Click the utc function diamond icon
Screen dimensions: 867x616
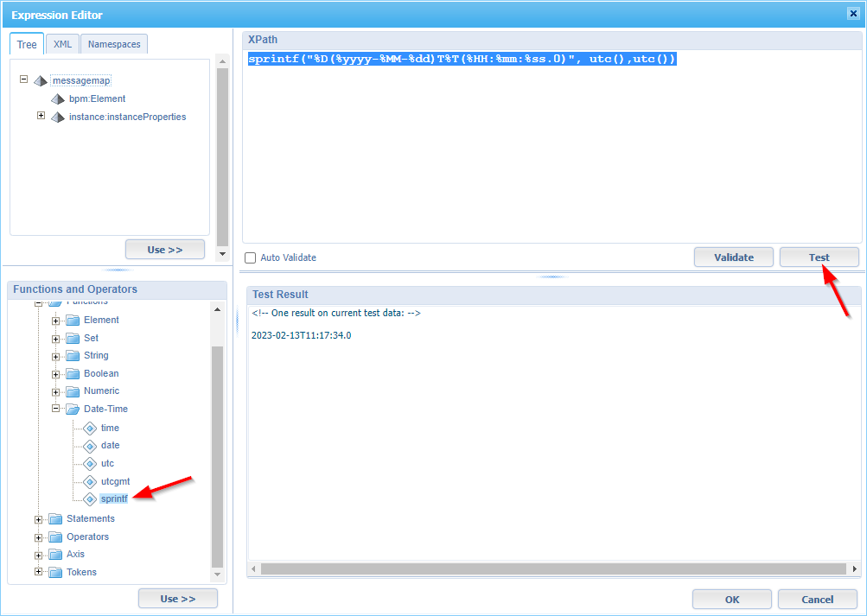89,464
